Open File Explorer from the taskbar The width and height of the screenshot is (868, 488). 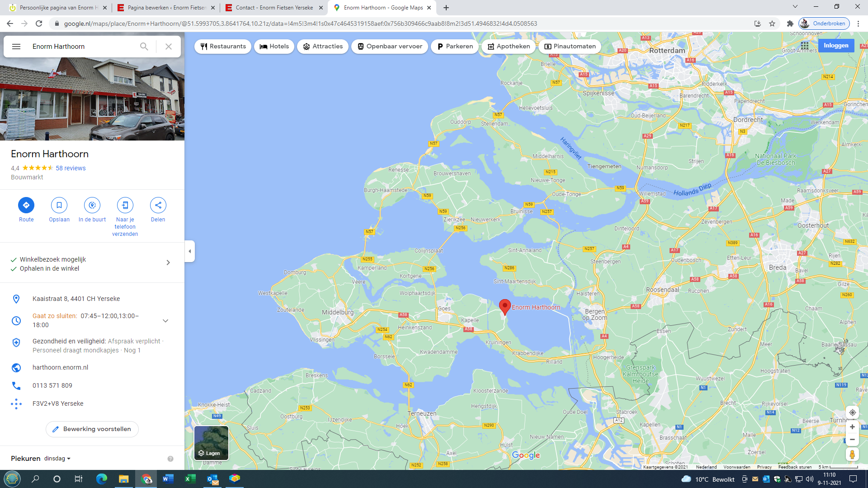pyautogui.click(x=123, y=479)
